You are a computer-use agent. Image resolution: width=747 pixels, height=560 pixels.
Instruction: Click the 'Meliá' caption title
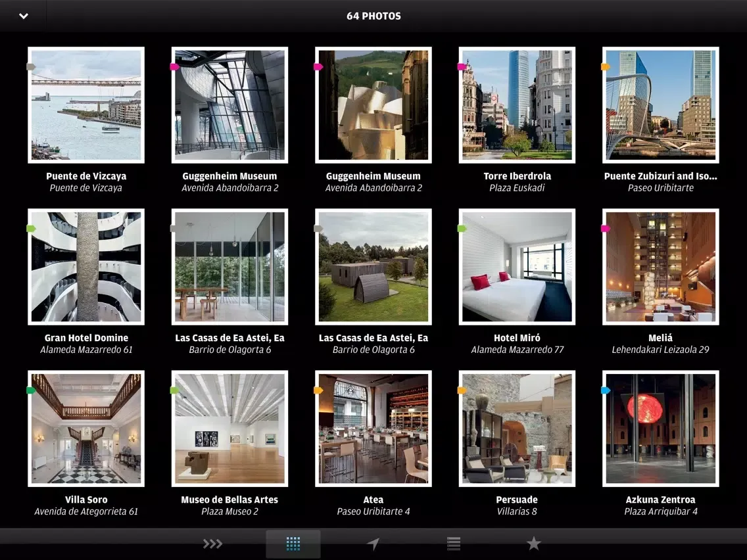pos(661,338)
